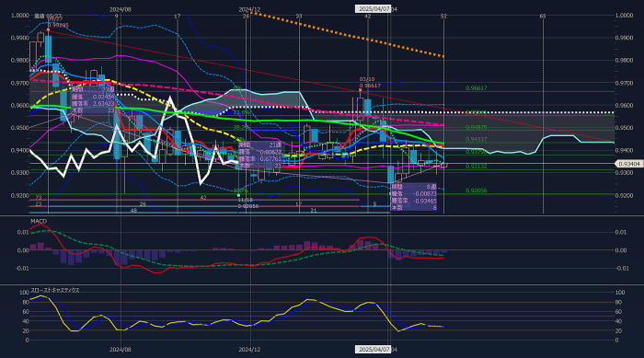Open the 23-week period info box
The image size is (644, 358).
93,99
